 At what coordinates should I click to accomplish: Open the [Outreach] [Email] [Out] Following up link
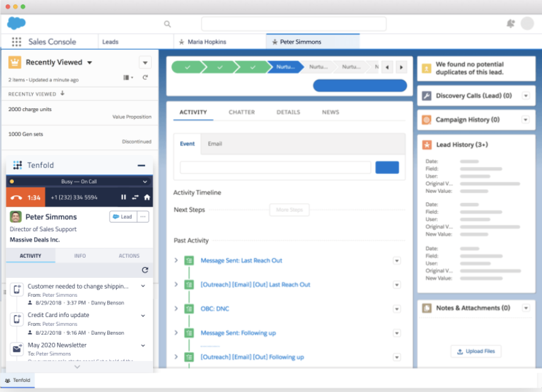[252, 357]
